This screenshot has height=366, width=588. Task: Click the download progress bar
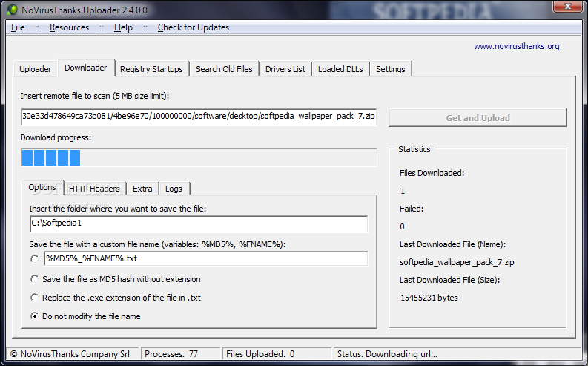199,157
